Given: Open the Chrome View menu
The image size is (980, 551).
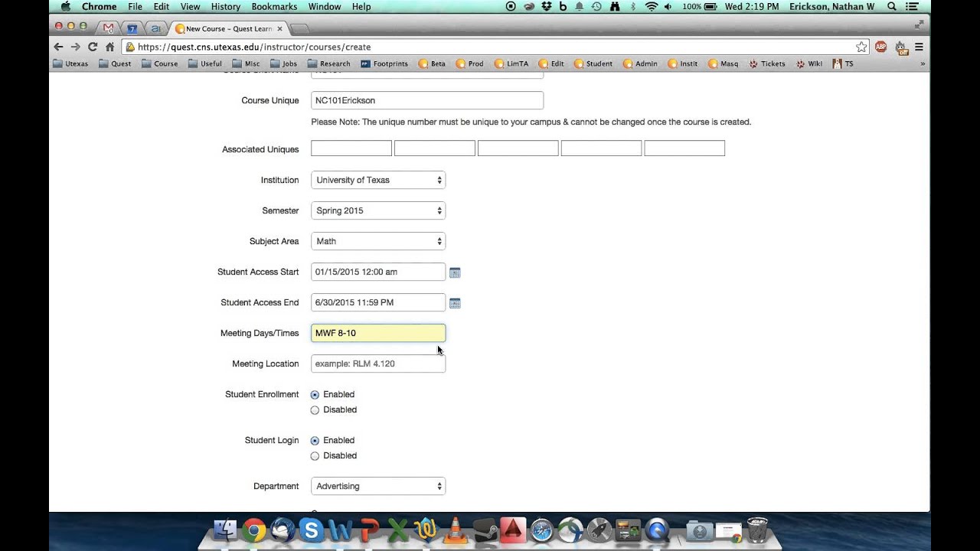Looking at the screenshot, I should tap(190, 6).
